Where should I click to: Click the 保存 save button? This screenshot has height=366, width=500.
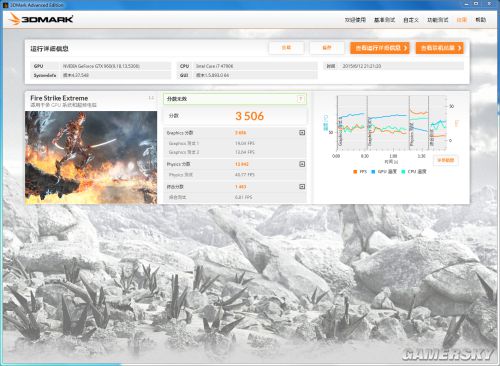(327, 48)
